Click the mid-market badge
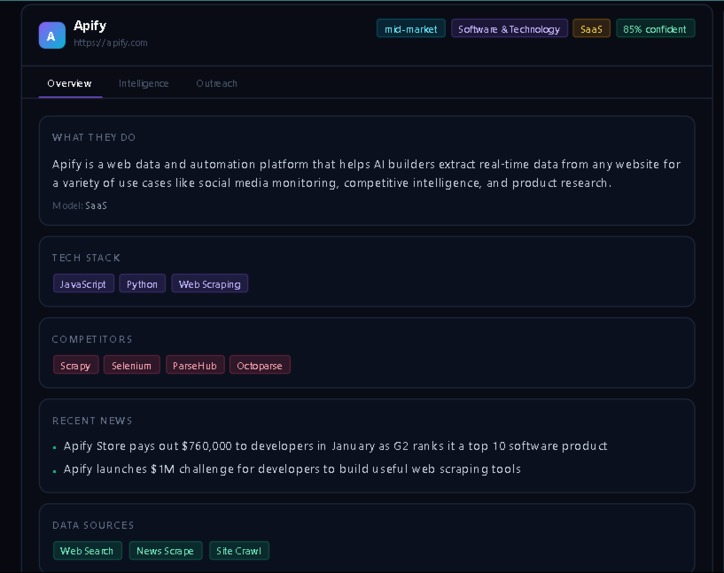 (411, 29)
